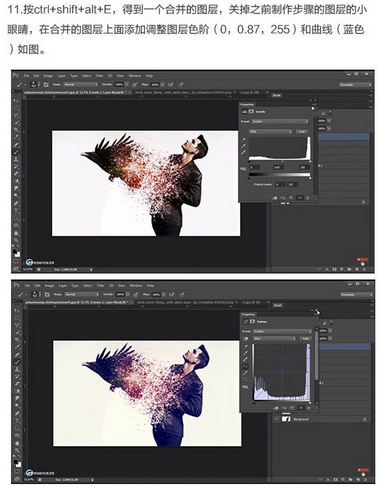381x486 pixels.
Task: Open Essentials workspace dropdown in Levels screenshot
Action: tap(355, 85)
